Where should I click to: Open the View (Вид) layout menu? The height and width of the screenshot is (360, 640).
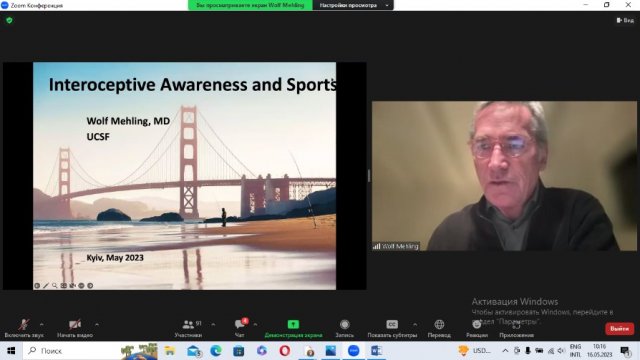click(x=625, y=20)
